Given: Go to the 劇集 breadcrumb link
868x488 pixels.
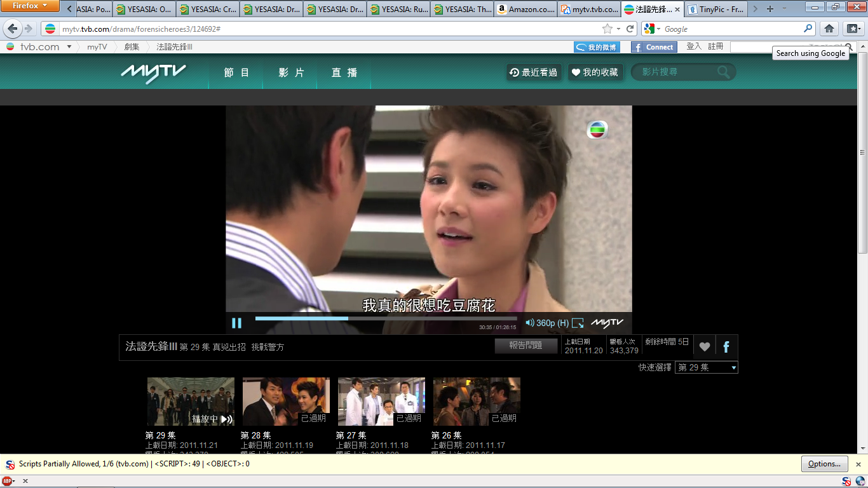Looking at the screenshot, I should pos(132,47).
